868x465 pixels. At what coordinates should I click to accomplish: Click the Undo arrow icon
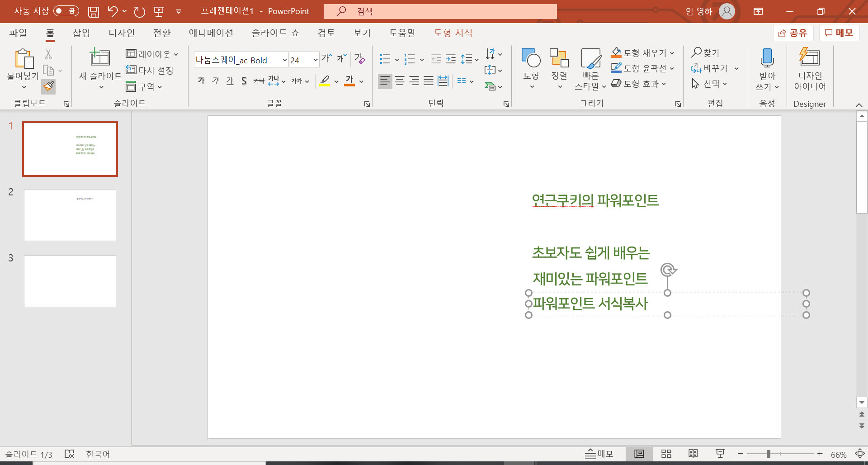(x=113, y=11)
